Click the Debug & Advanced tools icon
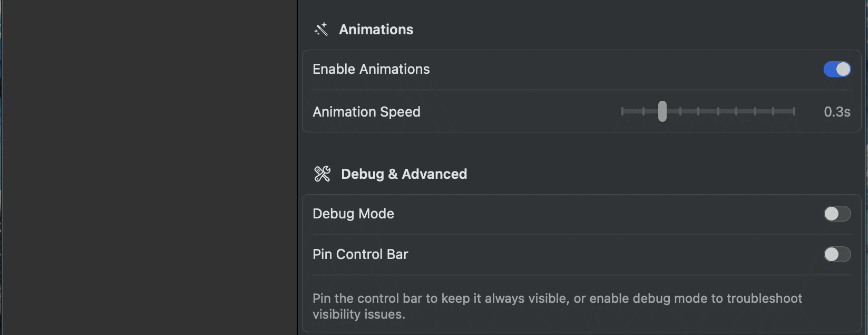The height and width of the screenshot is (335, 868). (322, 174)
